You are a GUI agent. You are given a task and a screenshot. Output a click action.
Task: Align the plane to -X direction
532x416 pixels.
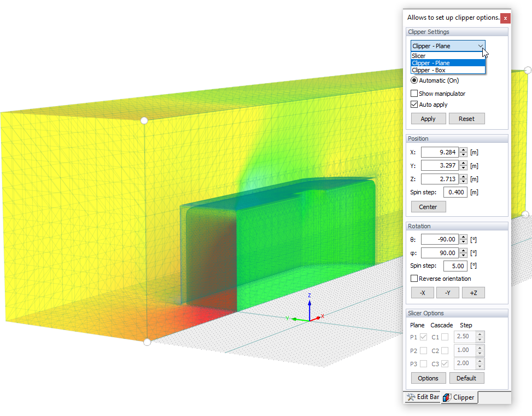[423, 293]
